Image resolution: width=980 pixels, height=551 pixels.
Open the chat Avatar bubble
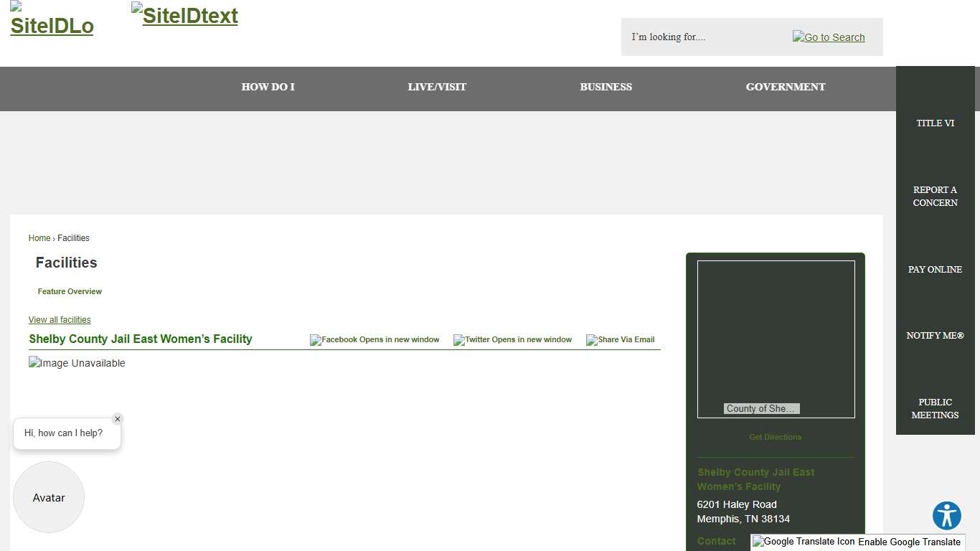coord(49,497)
